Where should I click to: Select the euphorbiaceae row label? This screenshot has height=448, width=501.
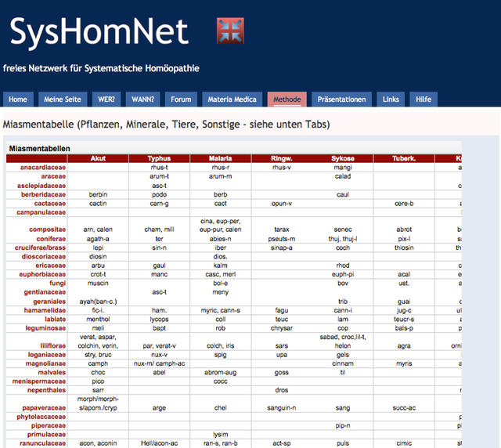[42, 274]
